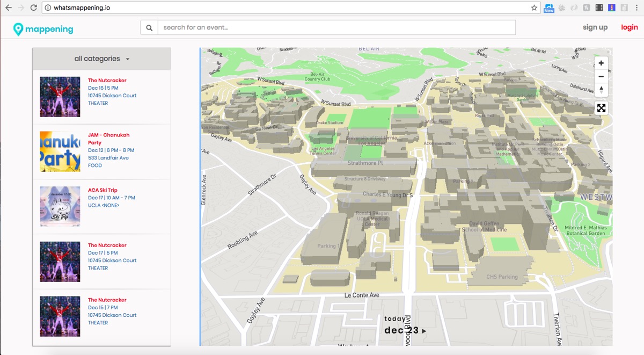Viewport: 644px width, 355px height.
Task: Open the lighthouse extension
Action: pos(611,8)
